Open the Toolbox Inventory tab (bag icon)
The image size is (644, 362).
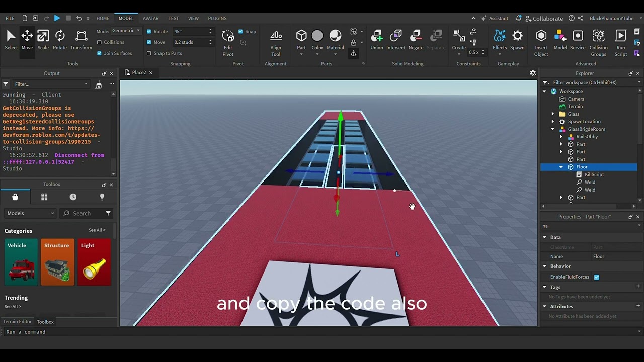15,197
